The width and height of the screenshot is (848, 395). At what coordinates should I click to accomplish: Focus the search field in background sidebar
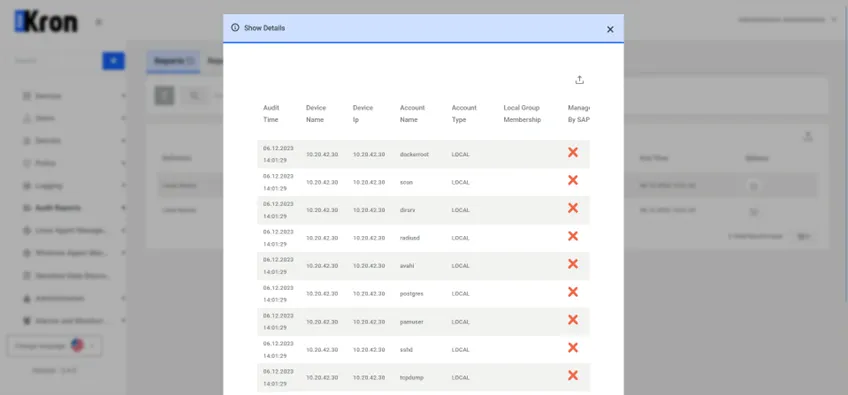(56, 61)
